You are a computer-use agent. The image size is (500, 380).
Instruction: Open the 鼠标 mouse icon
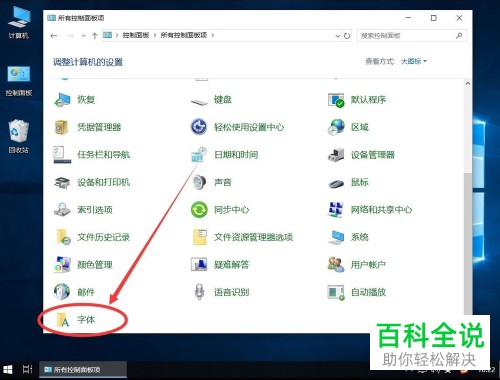click(x=336, y=183)
